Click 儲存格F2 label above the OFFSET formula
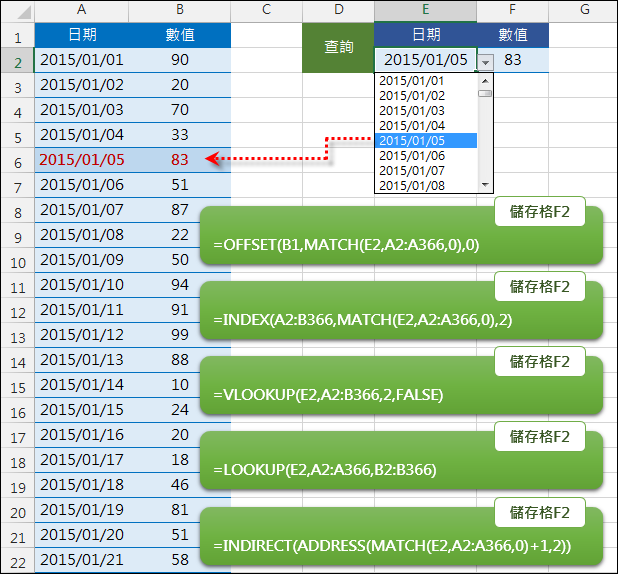 click(x=540, y=212)
